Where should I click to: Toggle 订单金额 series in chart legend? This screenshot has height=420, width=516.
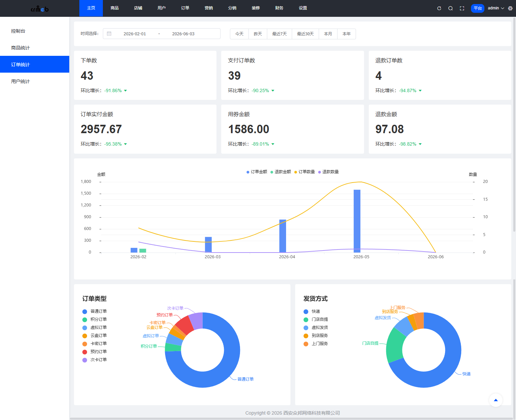(x=257, y=172)
